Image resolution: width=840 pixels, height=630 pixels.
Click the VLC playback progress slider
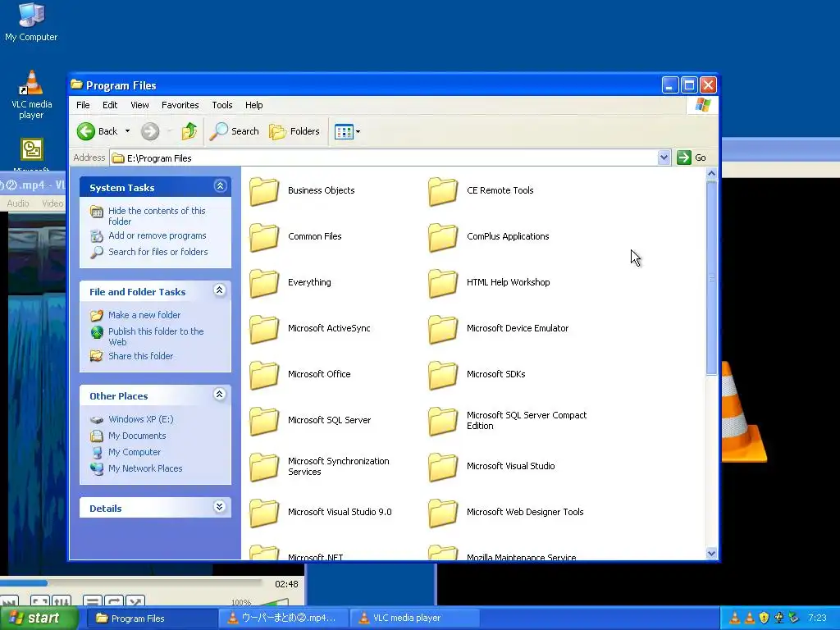tap(131, 583)
